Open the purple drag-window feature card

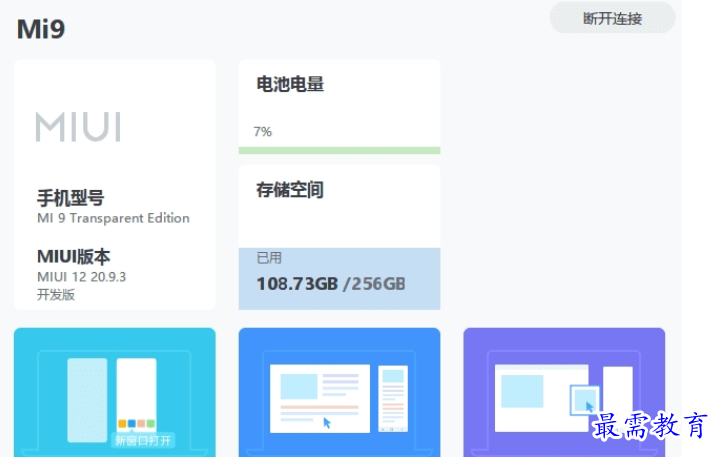[564, 392]
